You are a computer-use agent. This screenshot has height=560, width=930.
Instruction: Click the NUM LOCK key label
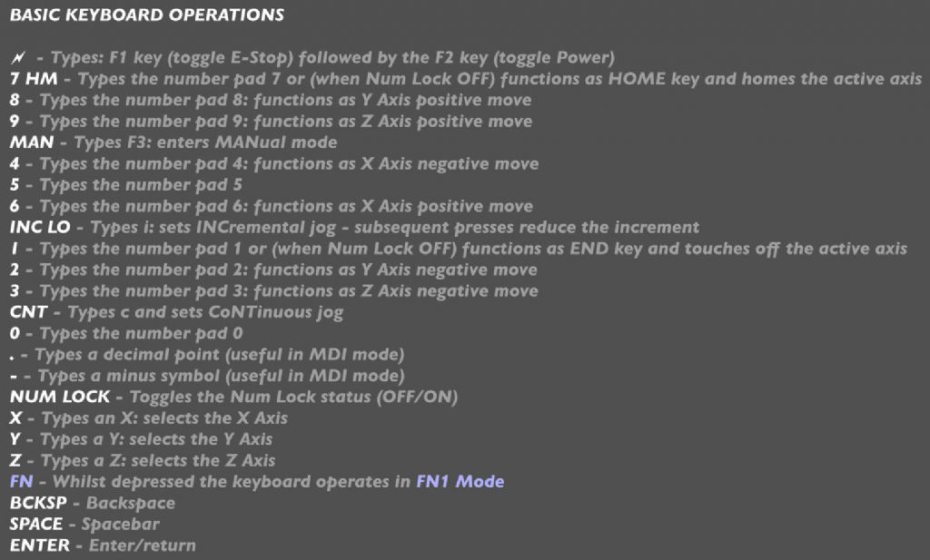[60, 398]
